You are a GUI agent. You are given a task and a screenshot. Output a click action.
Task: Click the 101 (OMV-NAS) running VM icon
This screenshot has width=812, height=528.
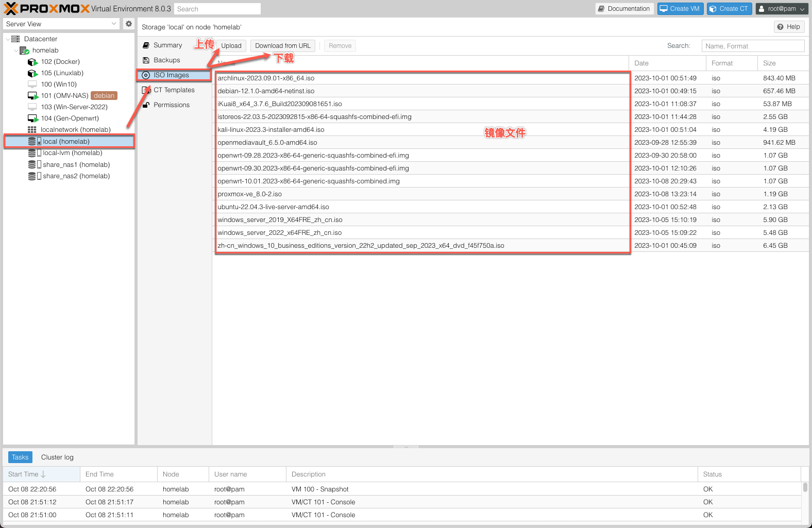click(x=33, y=96)
